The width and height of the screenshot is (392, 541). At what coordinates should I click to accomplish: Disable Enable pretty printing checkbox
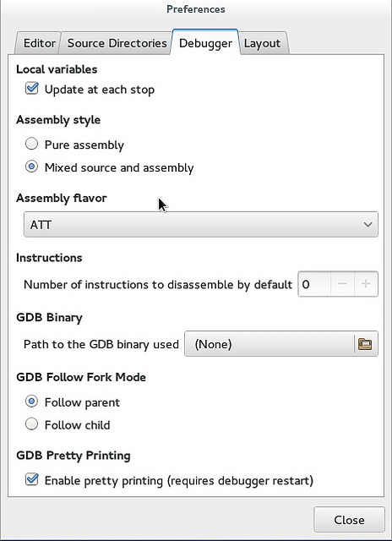(x=32, y=479)
